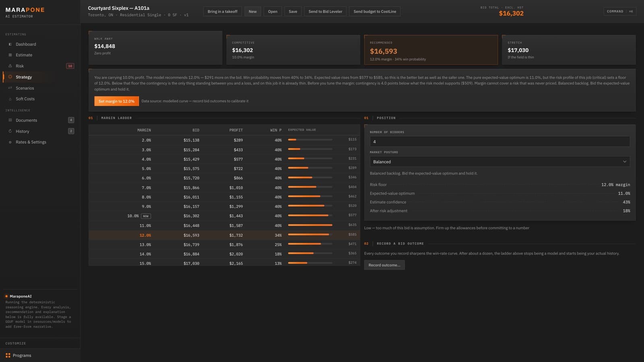Apply Set margin to 12.0% button
Image resolution: width=644 pixels, height=362 pixels.
coord(116,101)
